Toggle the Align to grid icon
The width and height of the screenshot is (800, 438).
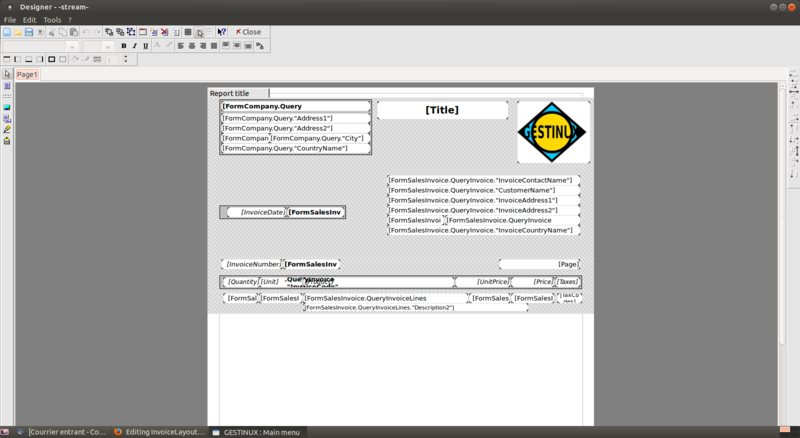click(199, 32)
